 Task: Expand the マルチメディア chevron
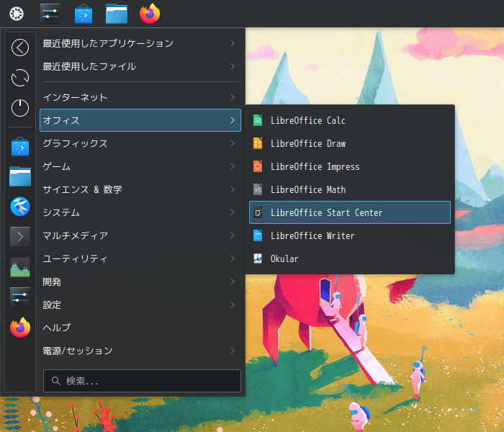(233, 235)
